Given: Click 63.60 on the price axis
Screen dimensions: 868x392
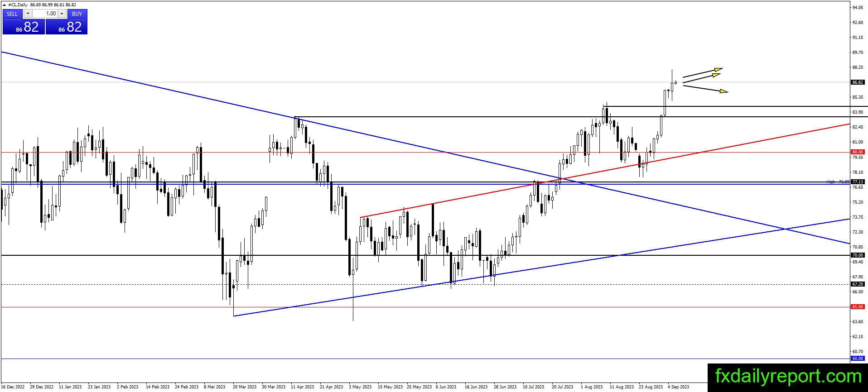Looking at the screenshot, I should (x=858, y=322).
